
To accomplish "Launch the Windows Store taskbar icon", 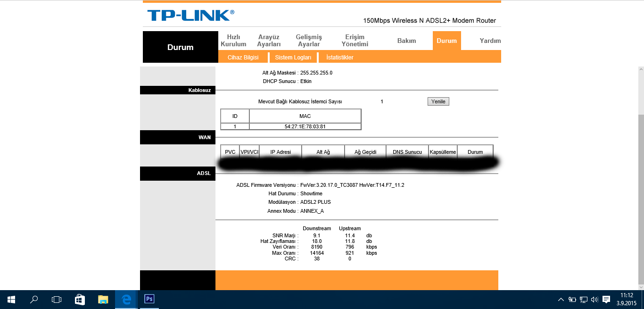I will click(80, 300).
